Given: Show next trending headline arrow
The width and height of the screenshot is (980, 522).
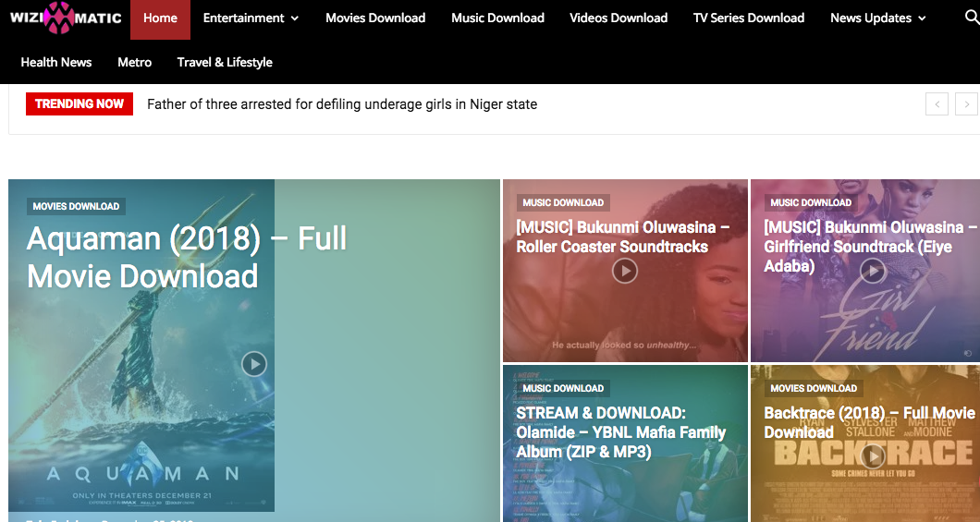Looking at the screenshot, I should pos(966,104).
